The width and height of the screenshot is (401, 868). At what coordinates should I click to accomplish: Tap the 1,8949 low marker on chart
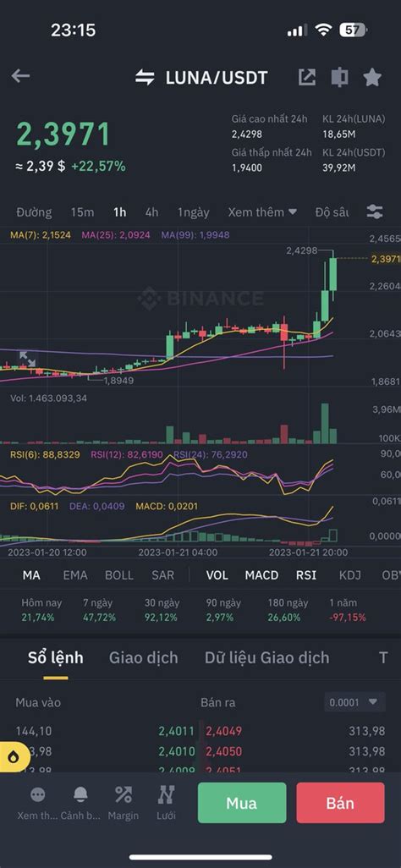click(x=118, y=381)
